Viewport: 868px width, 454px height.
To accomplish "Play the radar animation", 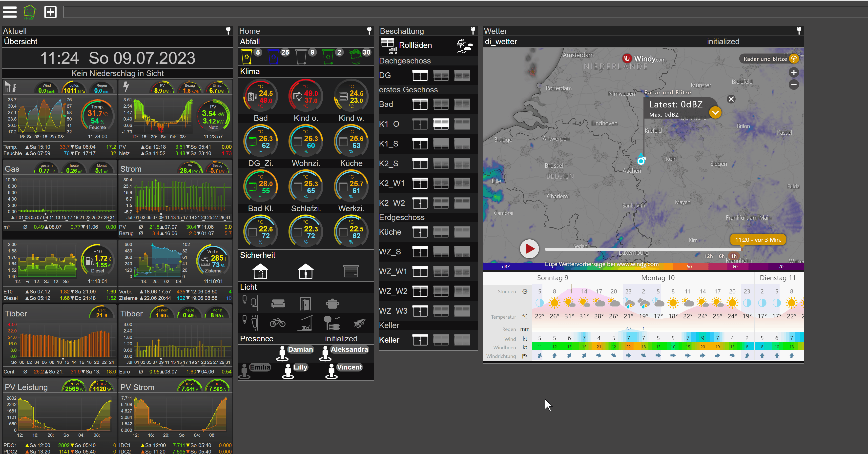I will (x=529, y=249).
